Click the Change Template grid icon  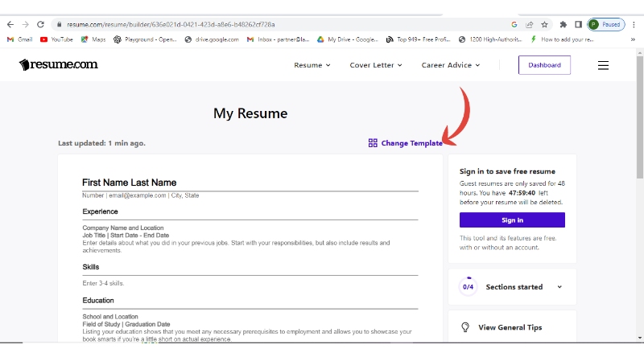[373, 143]
